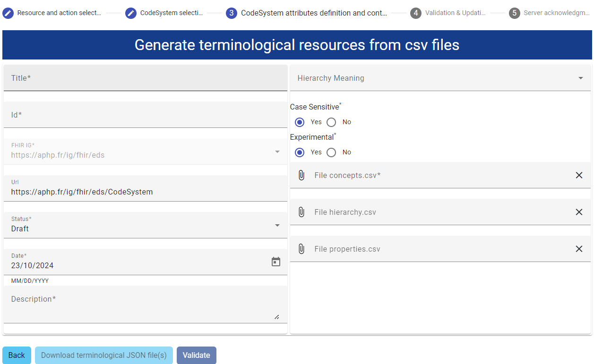The image size is (594, 364).
Task: Remove the concepts.csv file using its X icon
Action: point(579,175)
